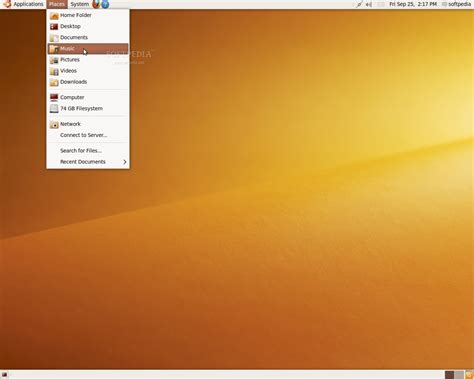This screenshot has height=379, width=474.
Task: Click the Documents folder icon
Action: (x=54, y=38)
